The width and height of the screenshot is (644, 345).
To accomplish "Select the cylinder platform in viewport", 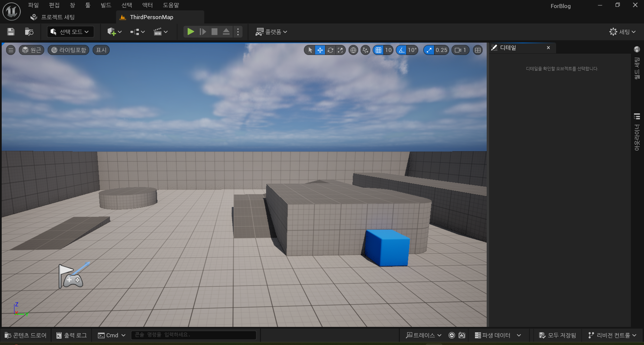I will (x=128, y=198).
